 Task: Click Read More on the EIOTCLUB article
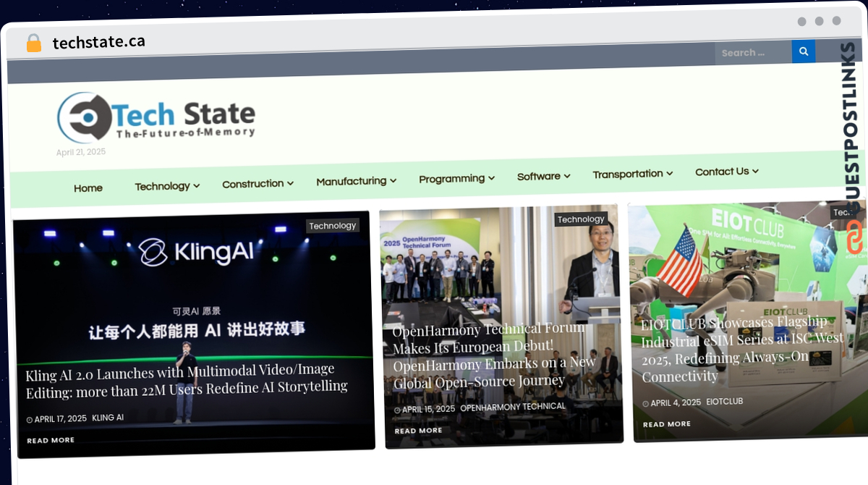(x=667, y=424)
